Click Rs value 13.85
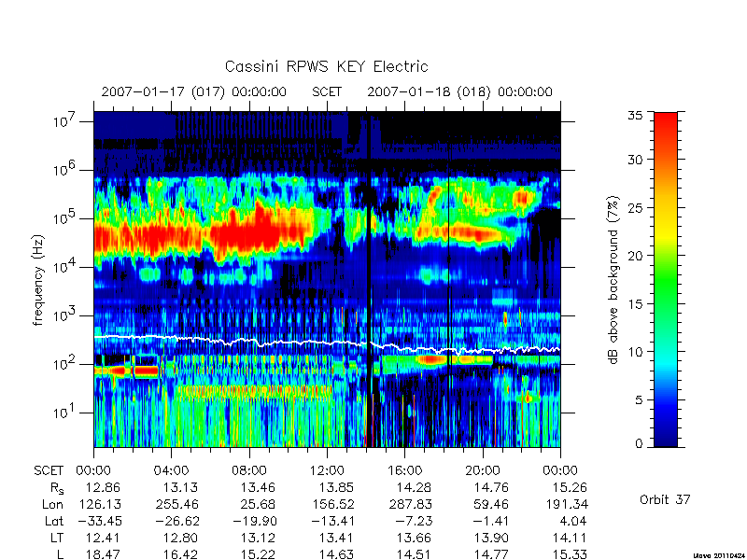 tap(336, 487)
